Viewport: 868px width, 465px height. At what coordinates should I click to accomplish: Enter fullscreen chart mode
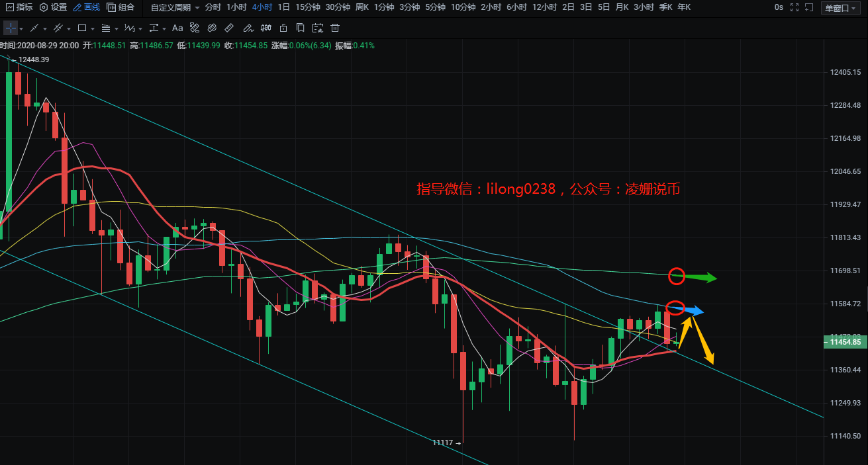794,7
